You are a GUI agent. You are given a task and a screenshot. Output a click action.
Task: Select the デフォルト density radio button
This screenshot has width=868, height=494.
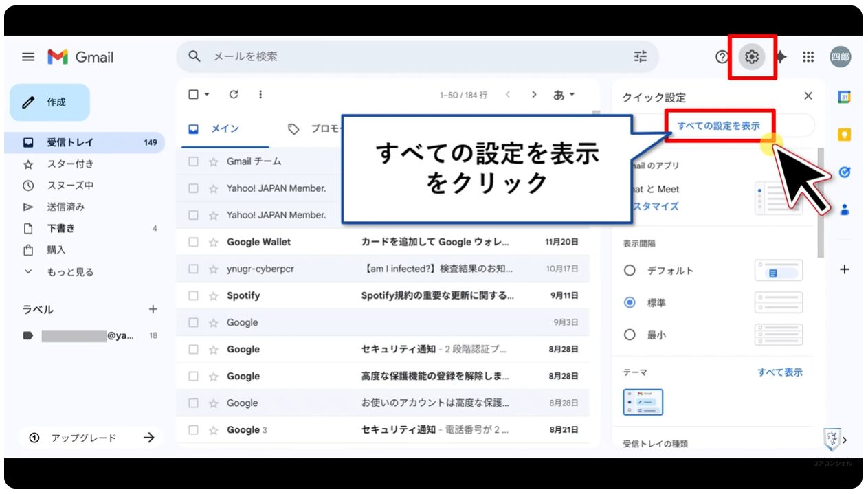coord(630,271)
